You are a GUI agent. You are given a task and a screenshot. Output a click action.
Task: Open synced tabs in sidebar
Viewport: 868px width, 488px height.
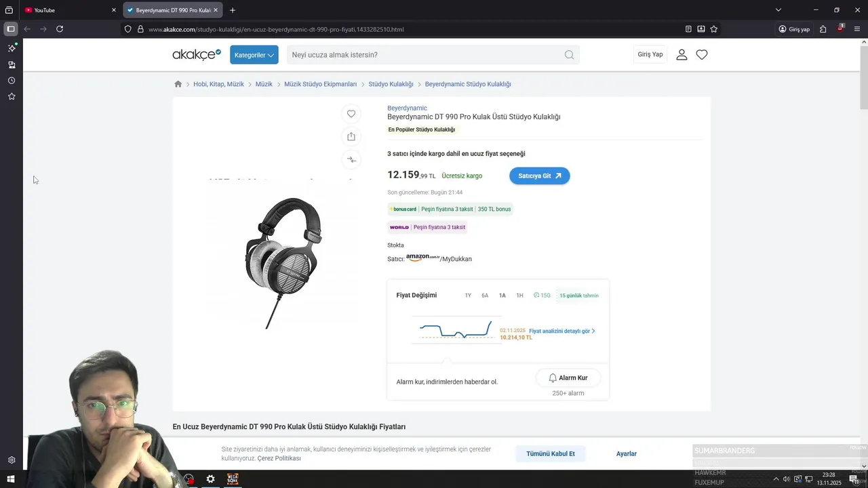[12, 64]
